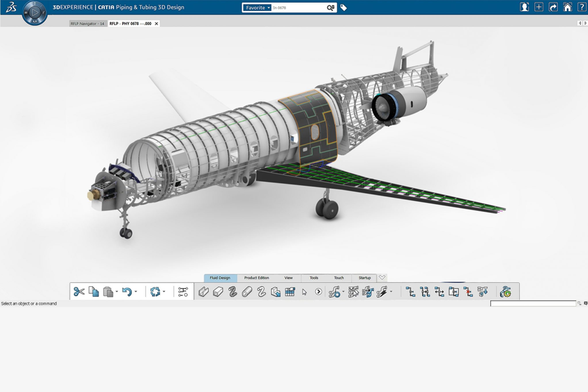Click the blue arrows transfer icon
This screenshot has width=588, height=392.
coord(368,292)
